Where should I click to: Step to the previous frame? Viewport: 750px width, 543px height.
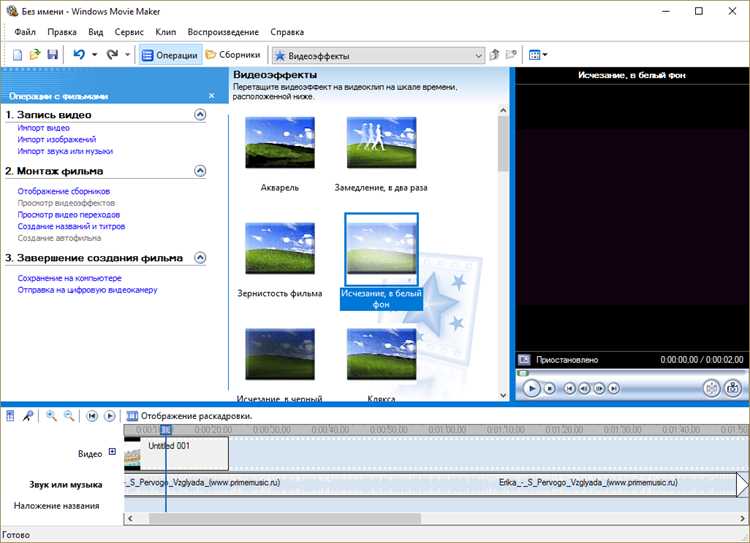coord(584,388)
